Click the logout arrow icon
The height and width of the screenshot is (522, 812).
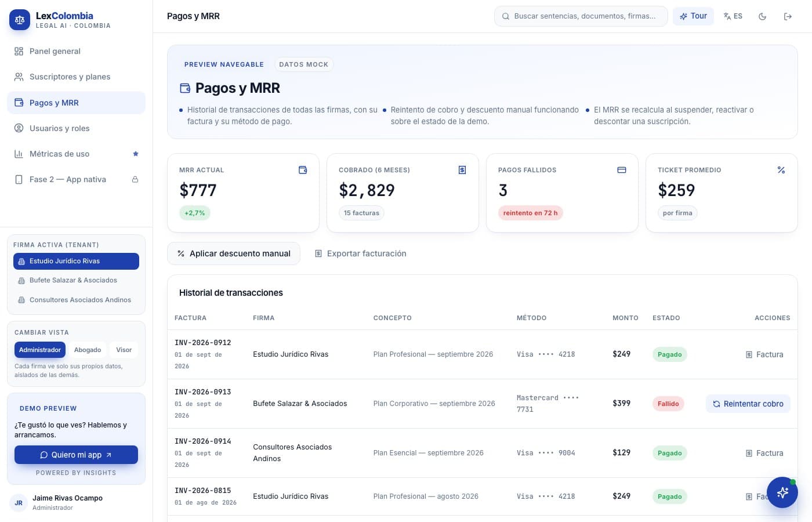tap(788, 16)
